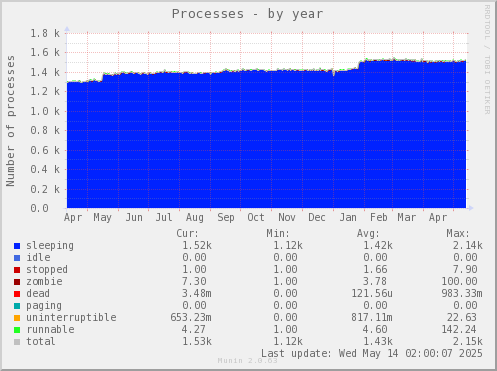497x371 pixels.
Task: Click the 'Jan' x-axis label
Action: 348,218
